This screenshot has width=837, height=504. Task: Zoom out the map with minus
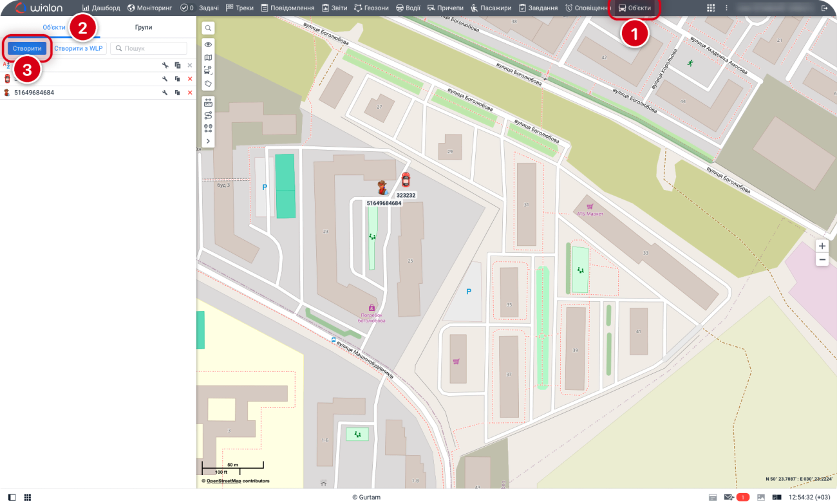pos(822,259)
